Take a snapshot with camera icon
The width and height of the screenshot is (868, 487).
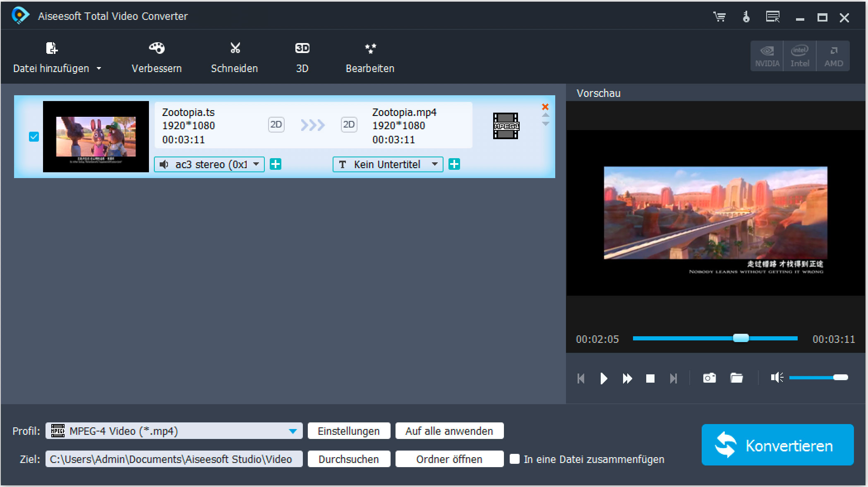point(710,378)
